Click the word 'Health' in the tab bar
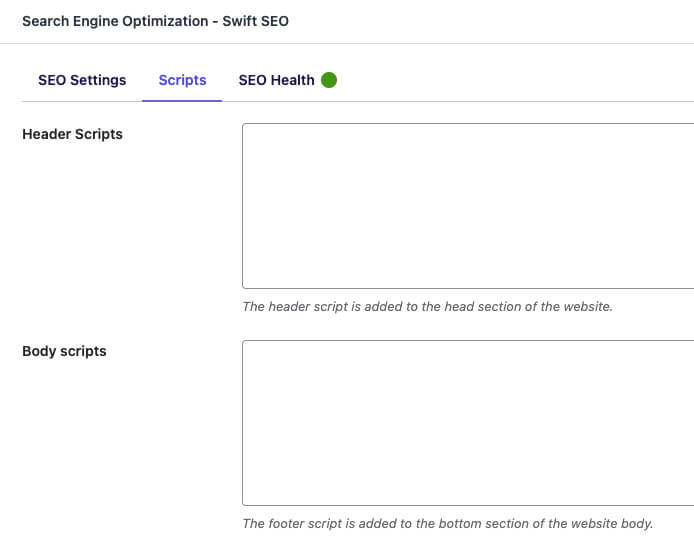This screenshot has width=694, height=545. pyautogui.click(x=293, y=80)
